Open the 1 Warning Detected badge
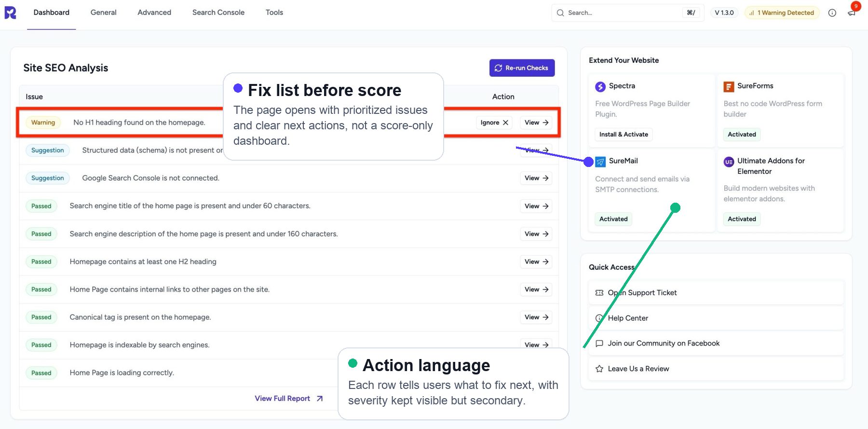 click(782, 13)
